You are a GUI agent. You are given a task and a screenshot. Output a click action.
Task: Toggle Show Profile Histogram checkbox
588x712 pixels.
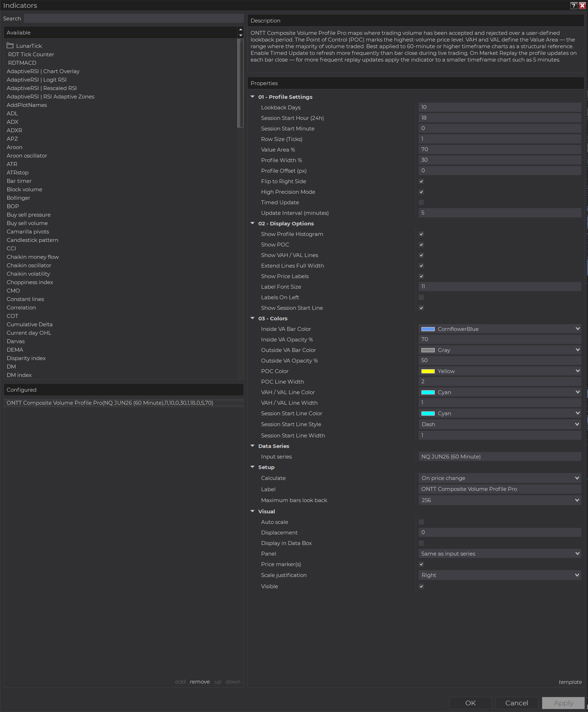point(421,234)
